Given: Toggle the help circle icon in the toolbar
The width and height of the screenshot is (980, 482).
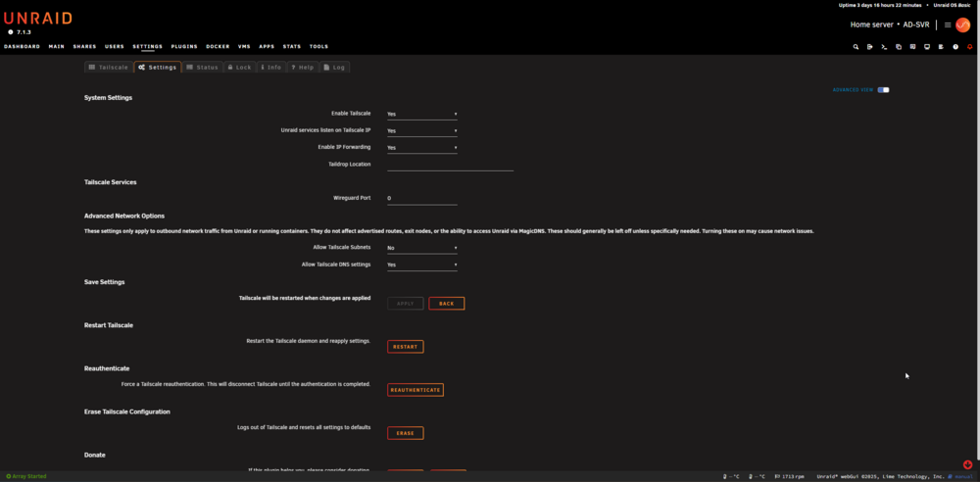Looking at the screenshot, I should click(955, 47).
